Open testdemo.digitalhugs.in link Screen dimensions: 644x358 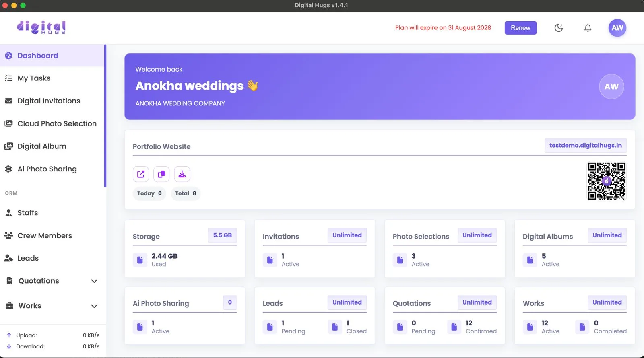585,145
